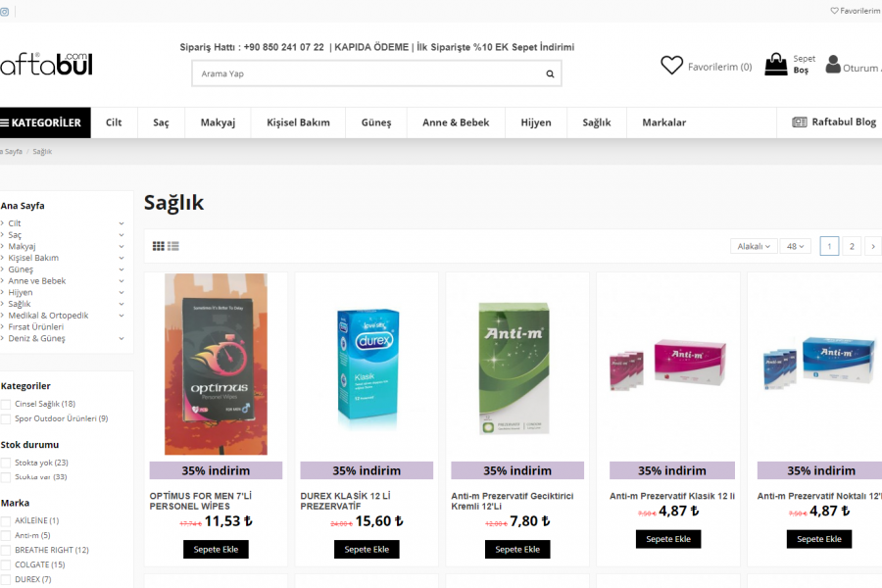Click the search magnifier icon

550,73
